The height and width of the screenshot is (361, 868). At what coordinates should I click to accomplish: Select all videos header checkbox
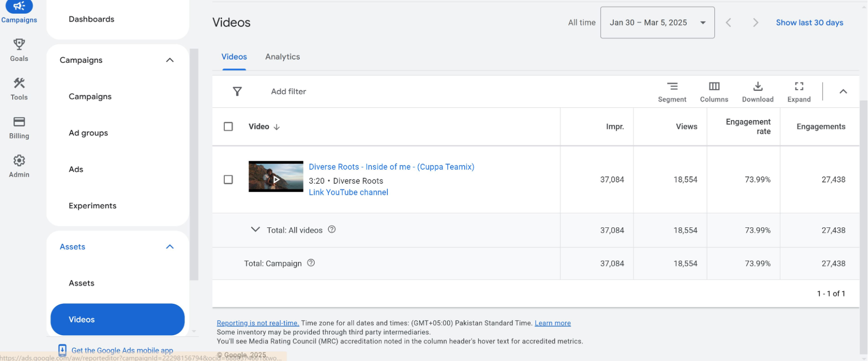[228, 127]
